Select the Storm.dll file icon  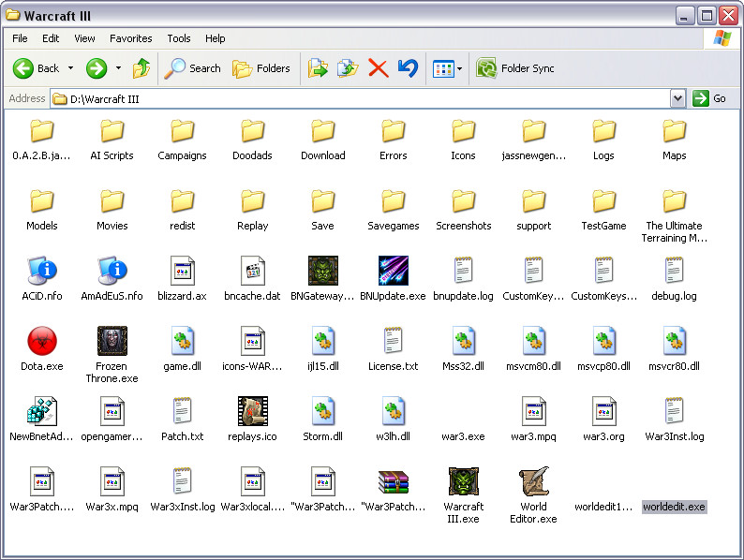click(322, 410)
